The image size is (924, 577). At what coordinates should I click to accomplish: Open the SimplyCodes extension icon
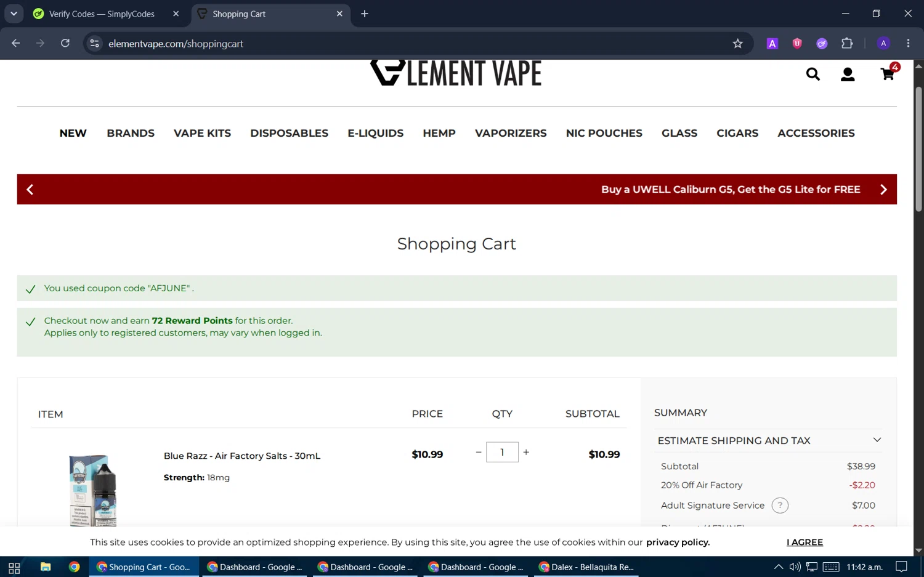click(x=822, y=43)
